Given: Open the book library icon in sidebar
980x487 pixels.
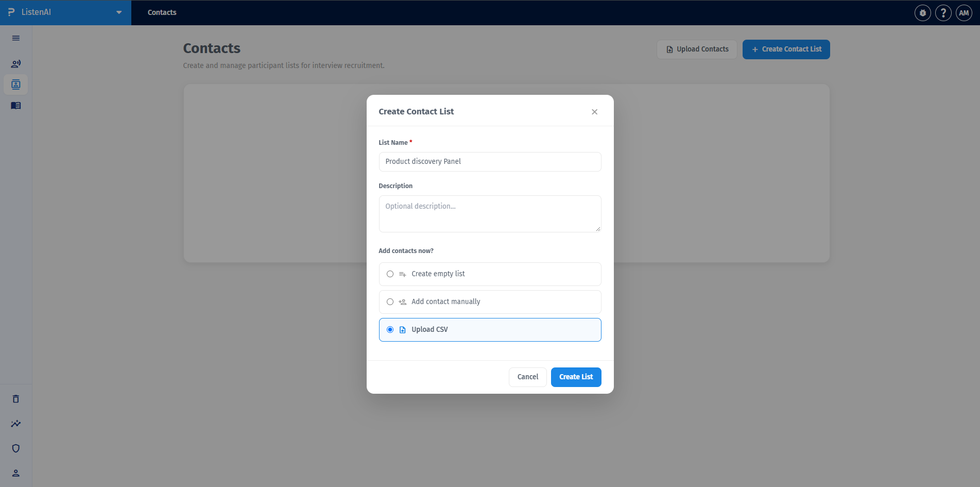Looking at the screenshot, I should click(x=16, y=106).
